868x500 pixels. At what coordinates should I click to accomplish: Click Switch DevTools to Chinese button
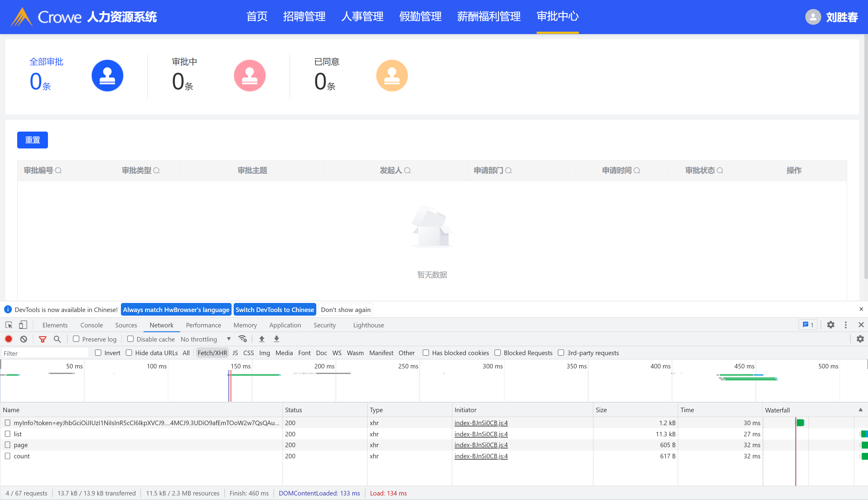[274, 309]
